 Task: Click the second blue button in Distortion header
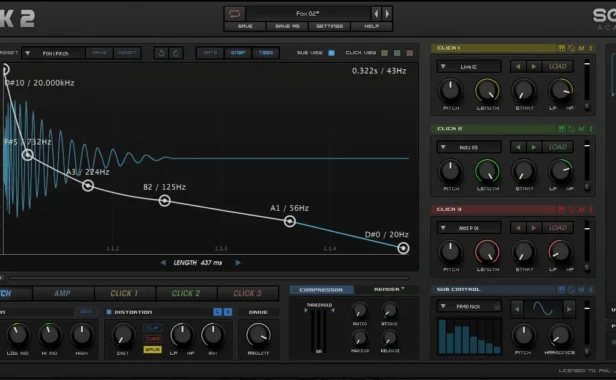[228, 312]
